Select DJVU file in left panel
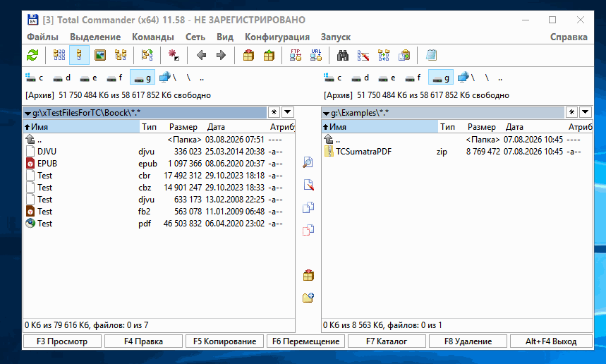Image resolution: width=606 pixels, height=364 pixels. [159, 152]
